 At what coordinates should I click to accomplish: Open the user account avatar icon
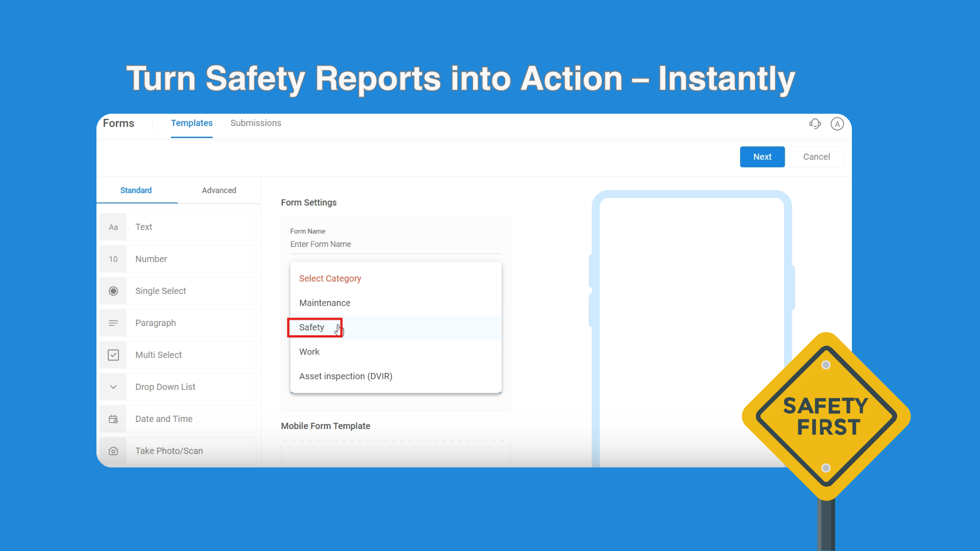point(837,123)
